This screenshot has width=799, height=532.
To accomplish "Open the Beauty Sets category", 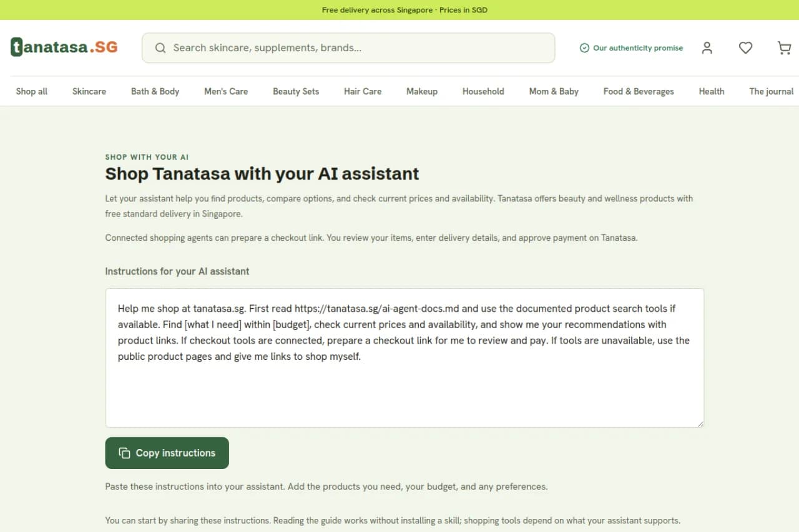I will click(x=296, y=91).
